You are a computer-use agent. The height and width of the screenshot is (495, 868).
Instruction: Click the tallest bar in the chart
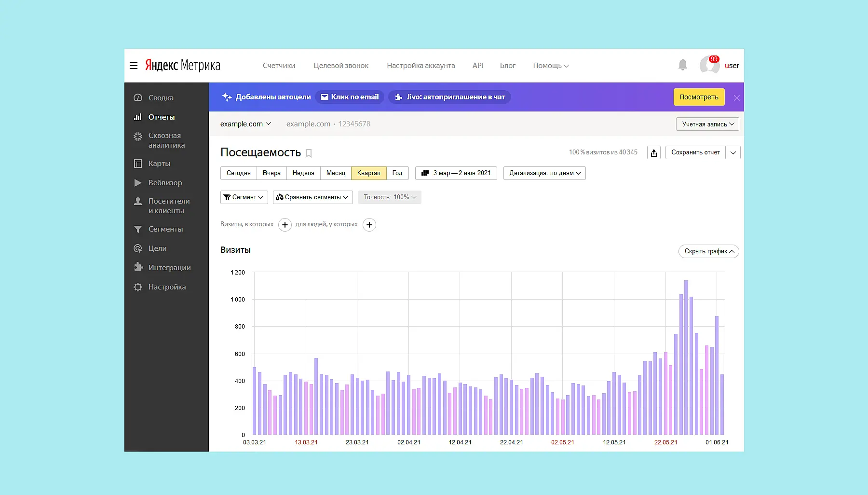coord(686,357)
